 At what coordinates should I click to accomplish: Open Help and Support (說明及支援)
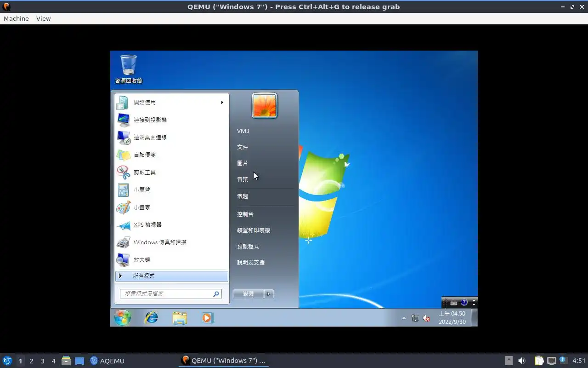(251, 263)
